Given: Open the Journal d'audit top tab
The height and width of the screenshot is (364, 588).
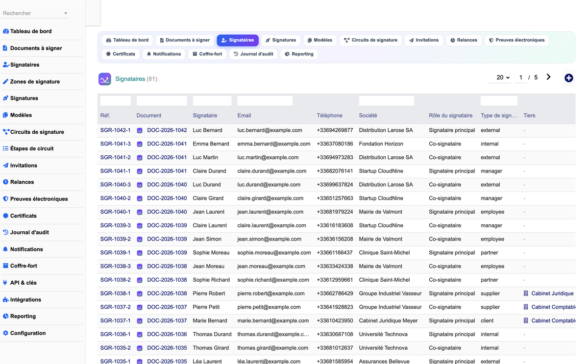Looking at the screenshot, I should click(254, 54).
